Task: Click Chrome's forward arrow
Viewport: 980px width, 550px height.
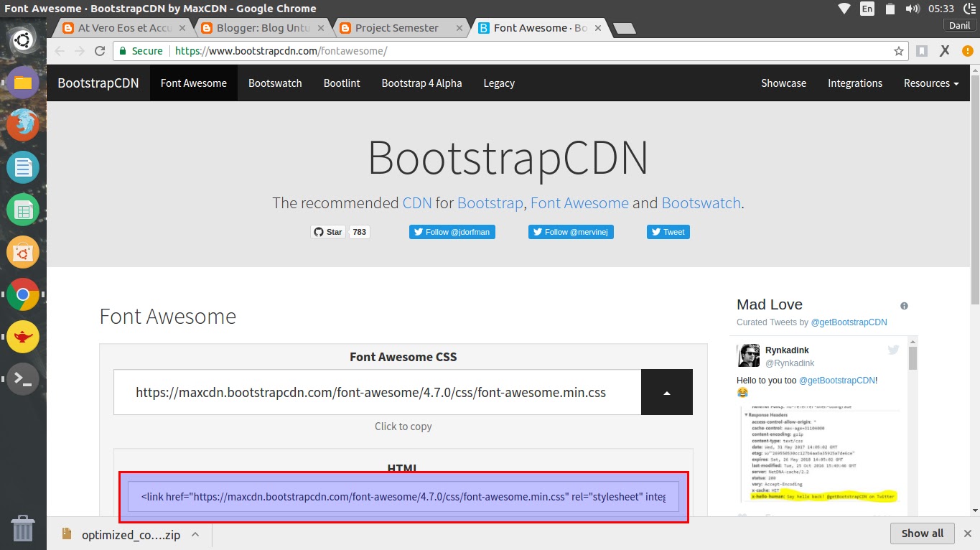Action: (x=80, y=51)
